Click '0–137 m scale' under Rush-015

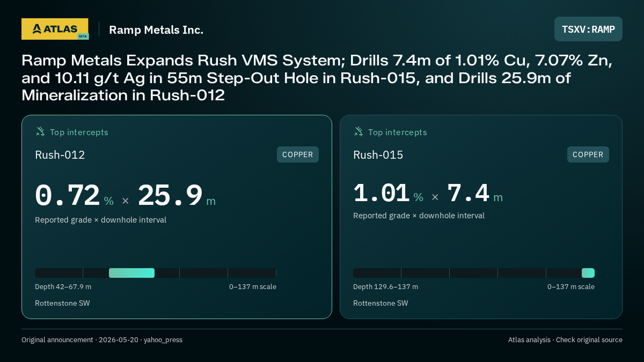click(571, 287)
